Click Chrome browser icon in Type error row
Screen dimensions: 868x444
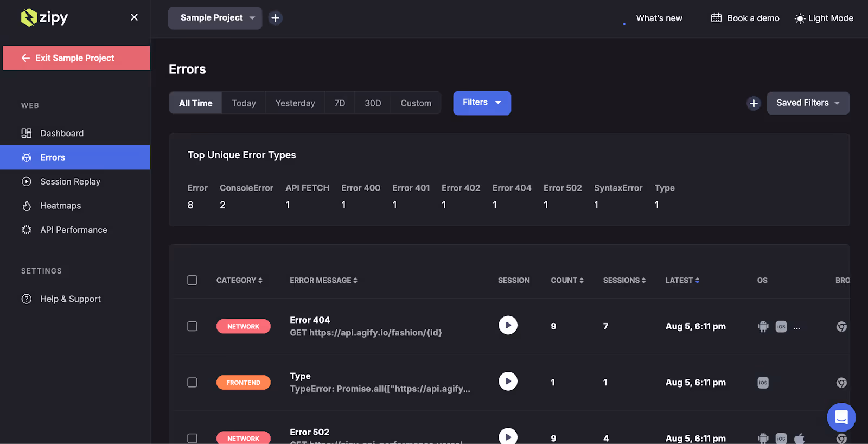(x=841, y=383)
